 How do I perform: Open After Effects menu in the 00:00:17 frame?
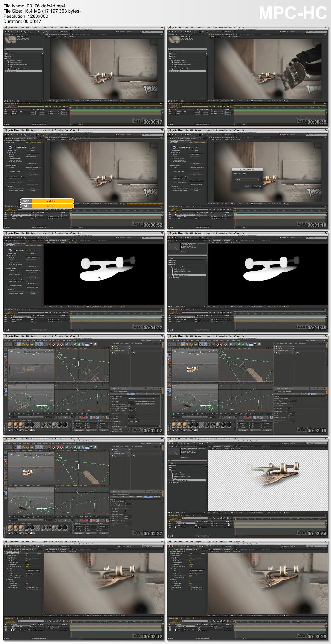coord(14,27)
